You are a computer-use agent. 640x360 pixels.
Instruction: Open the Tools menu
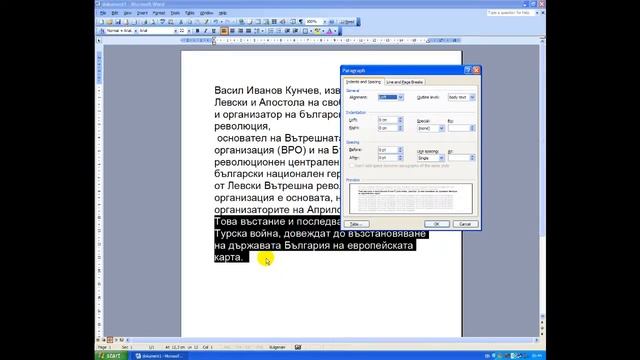[175, 13]
